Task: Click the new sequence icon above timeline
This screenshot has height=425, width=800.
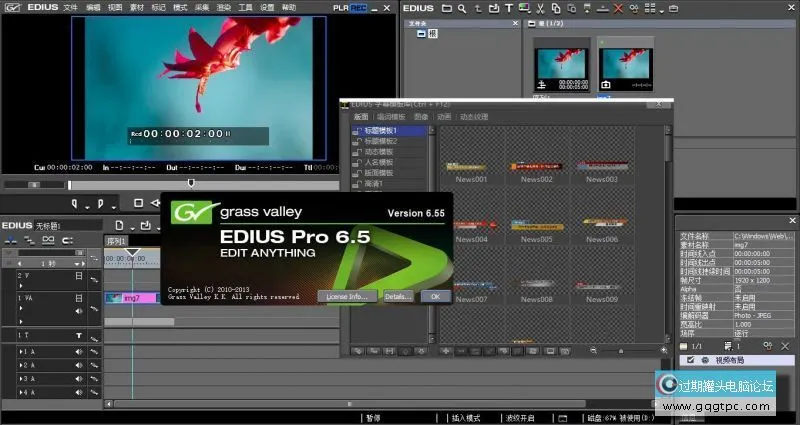Action: coord(119,226)
